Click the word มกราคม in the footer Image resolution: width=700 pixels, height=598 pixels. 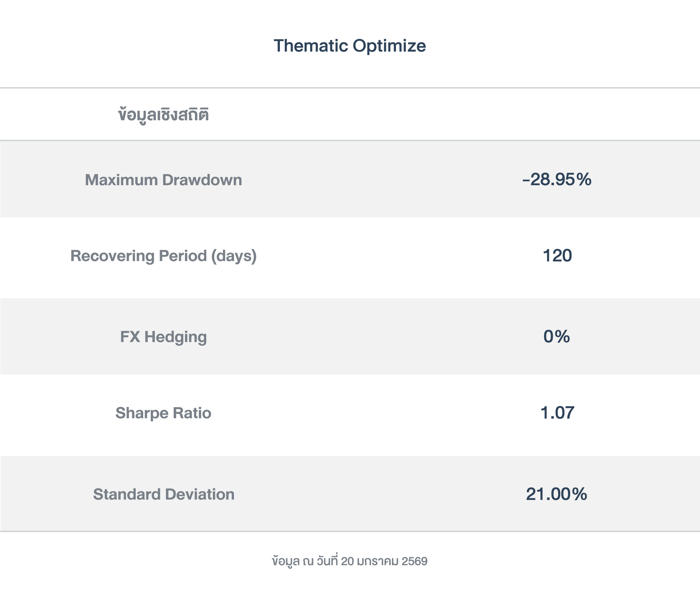point(377,561)
